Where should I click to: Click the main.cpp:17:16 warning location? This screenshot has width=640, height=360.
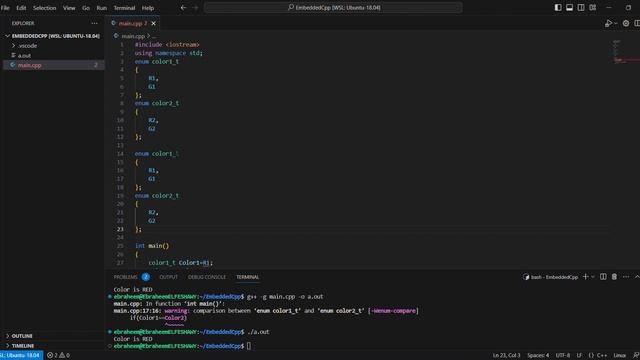137,311
